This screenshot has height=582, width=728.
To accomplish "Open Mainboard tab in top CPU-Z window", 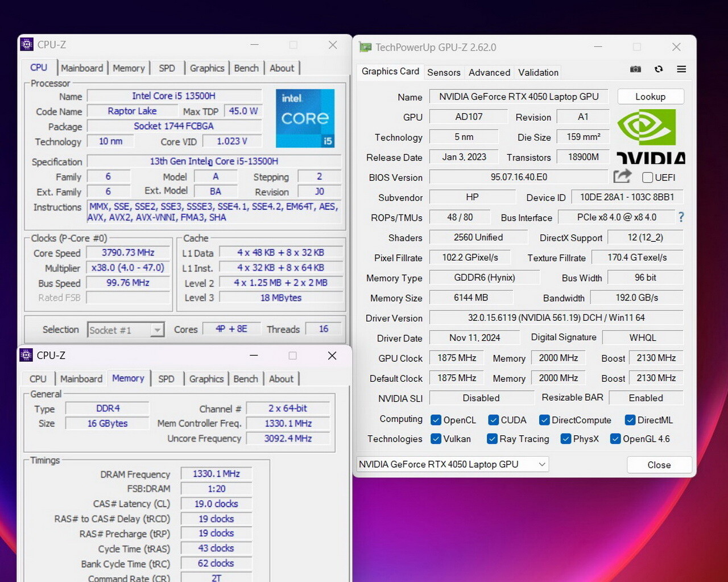I will click(82, 68).
